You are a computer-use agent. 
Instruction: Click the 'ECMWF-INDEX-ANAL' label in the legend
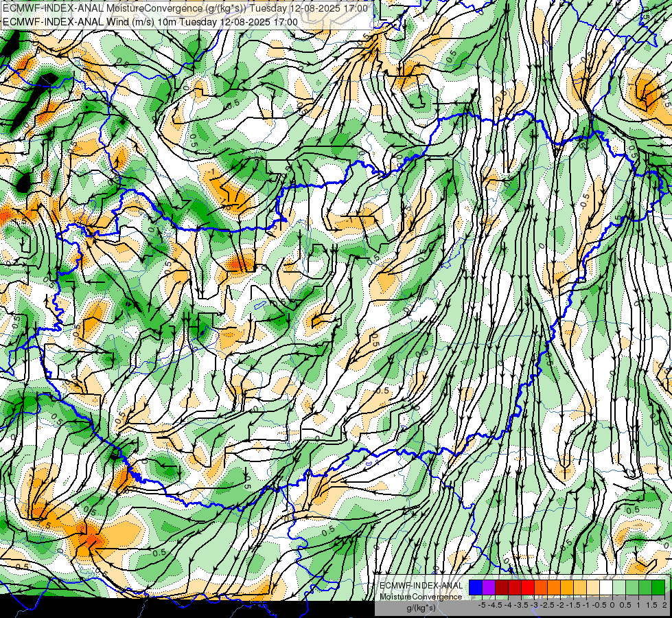coord(421,586)
